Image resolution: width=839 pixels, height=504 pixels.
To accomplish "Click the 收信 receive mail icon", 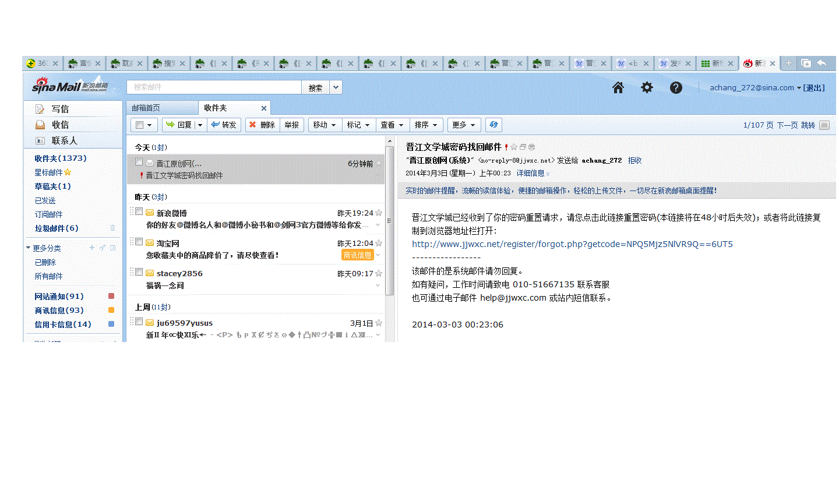I will [x=40, y=125].
